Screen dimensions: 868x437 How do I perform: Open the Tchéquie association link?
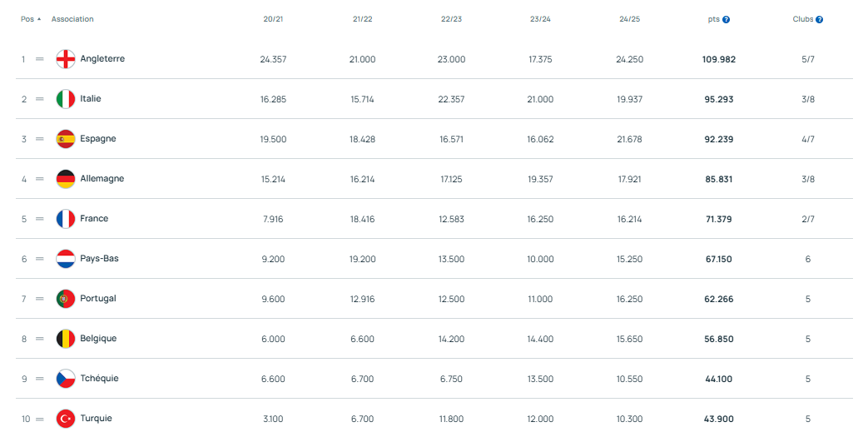click(x=99, y=379)
